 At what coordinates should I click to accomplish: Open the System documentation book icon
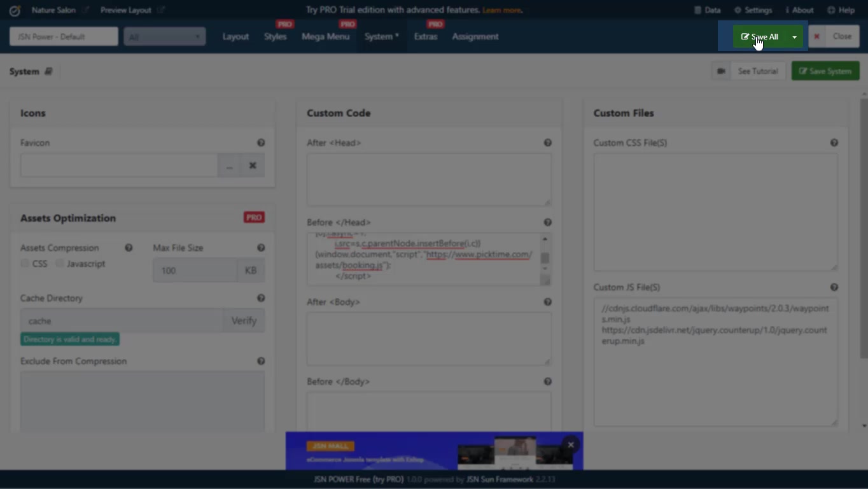pos(48,71)
